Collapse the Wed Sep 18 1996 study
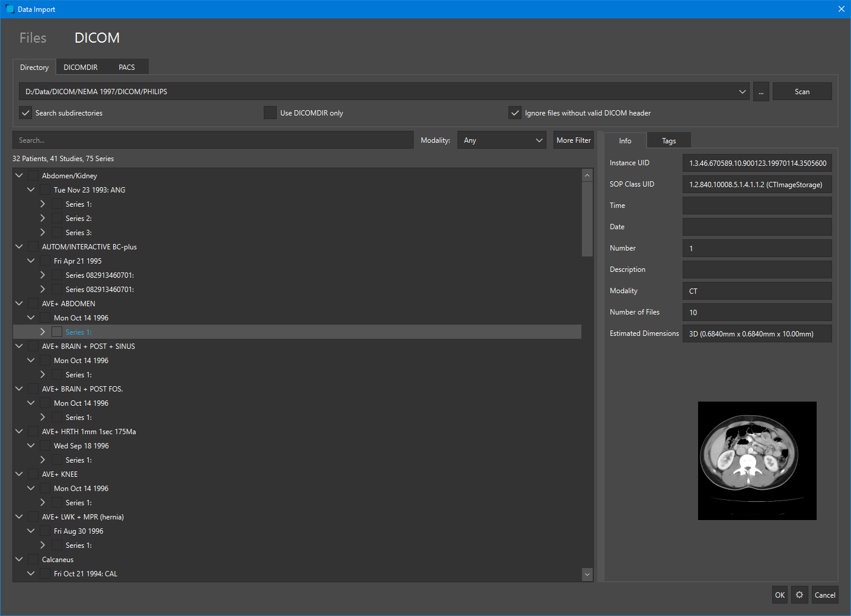The image size is (851, 616). tap(31, 445)
